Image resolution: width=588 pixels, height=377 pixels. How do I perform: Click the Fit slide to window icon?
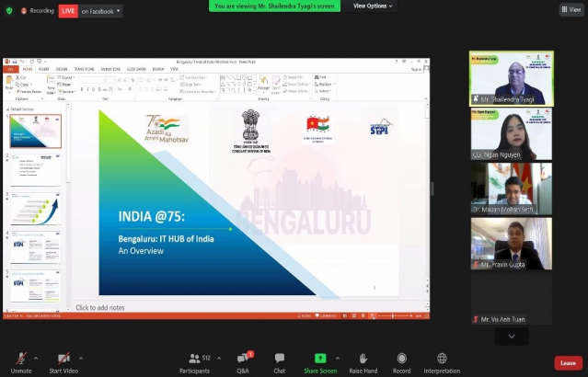click(426, 316)
